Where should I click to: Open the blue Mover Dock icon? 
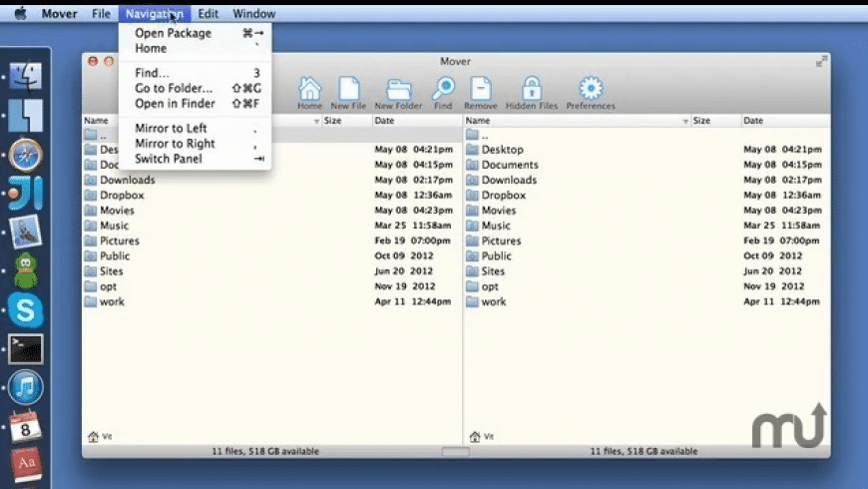click(x=26, y=115)
